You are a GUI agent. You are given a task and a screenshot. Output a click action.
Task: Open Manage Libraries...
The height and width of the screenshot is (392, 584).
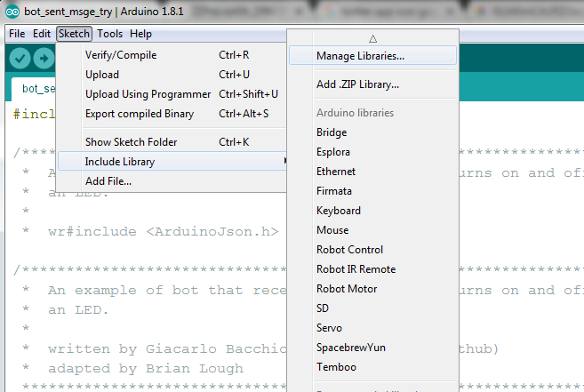(372, 55)
